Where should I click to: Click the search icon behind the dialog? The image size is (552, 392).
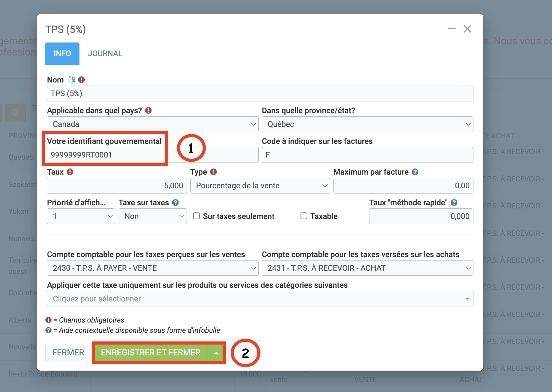tap(15, 113)
